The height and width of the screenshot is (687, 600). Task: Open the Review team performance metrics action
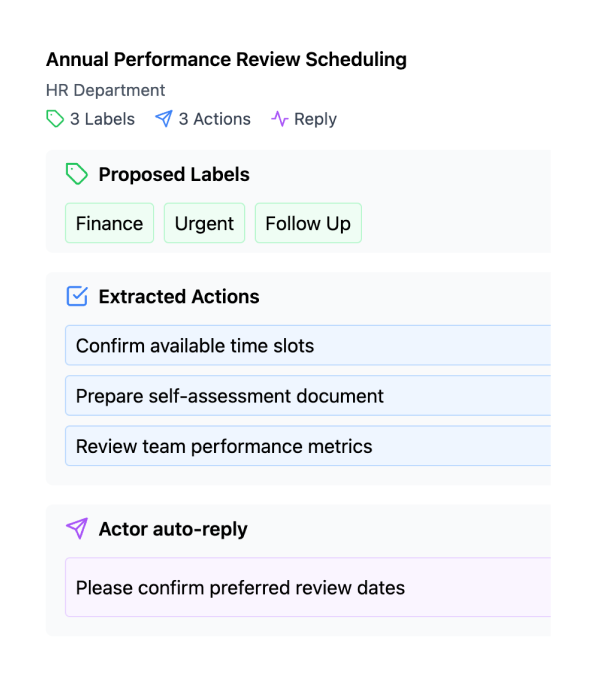coord(308,446)
